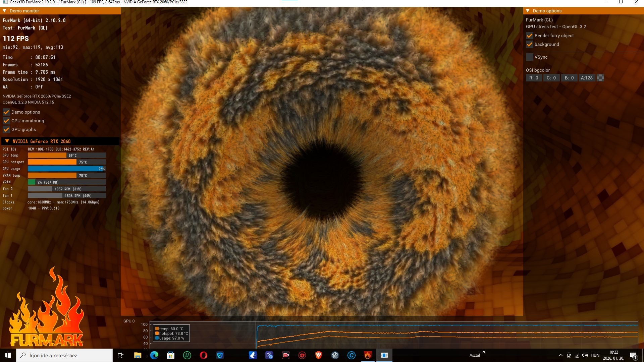This screenshot has height=362, width=644.
Task: Open File Explorer taskbar icon
Action: (x=138, y=355)
